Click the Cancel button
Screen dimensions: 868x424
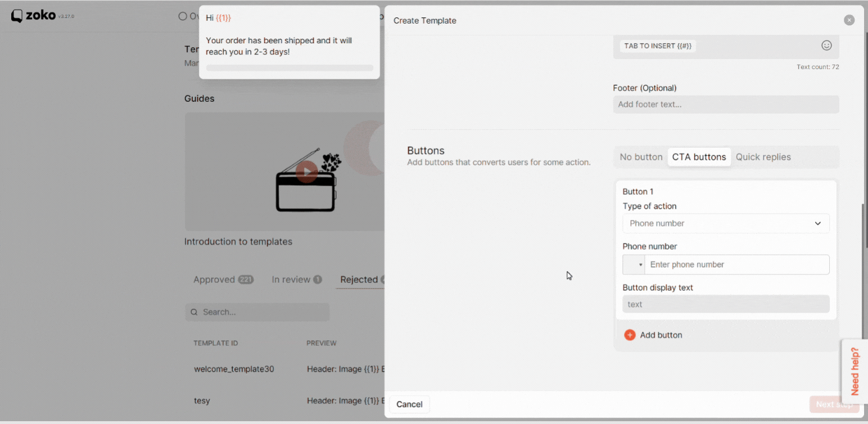(x=409, y=404)
